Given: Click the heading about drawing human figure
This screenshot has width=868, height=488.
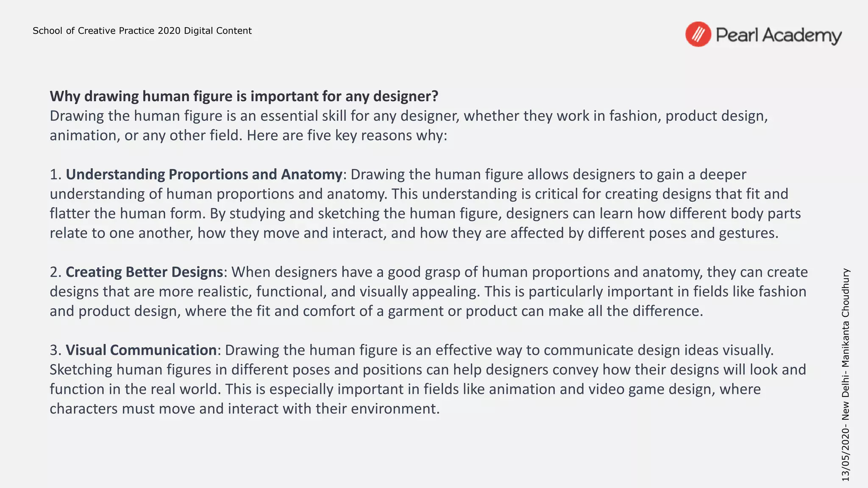Looking at the screenshot, I should coord(244,96).
